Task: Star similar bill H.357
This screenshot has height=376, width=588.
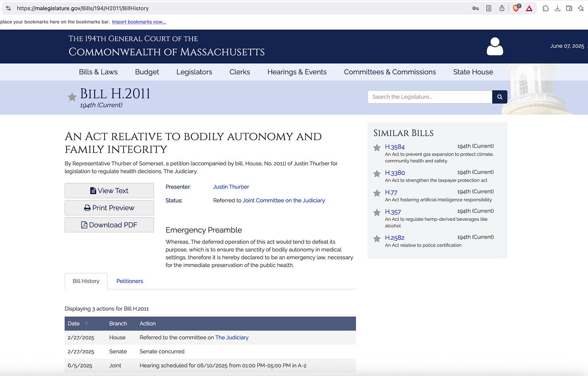Action: point(377,212)
